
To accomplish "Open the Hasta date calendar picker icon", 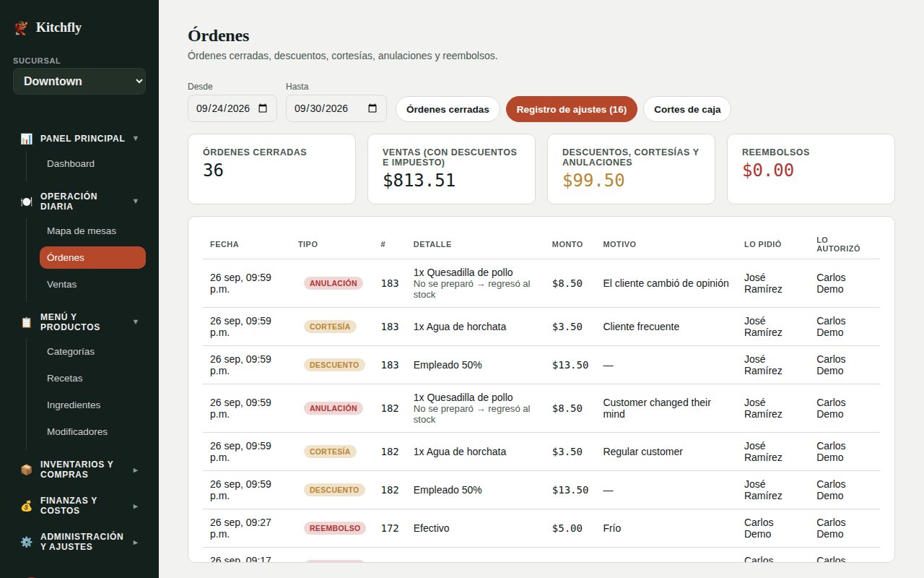I will (x=372, y=108).
